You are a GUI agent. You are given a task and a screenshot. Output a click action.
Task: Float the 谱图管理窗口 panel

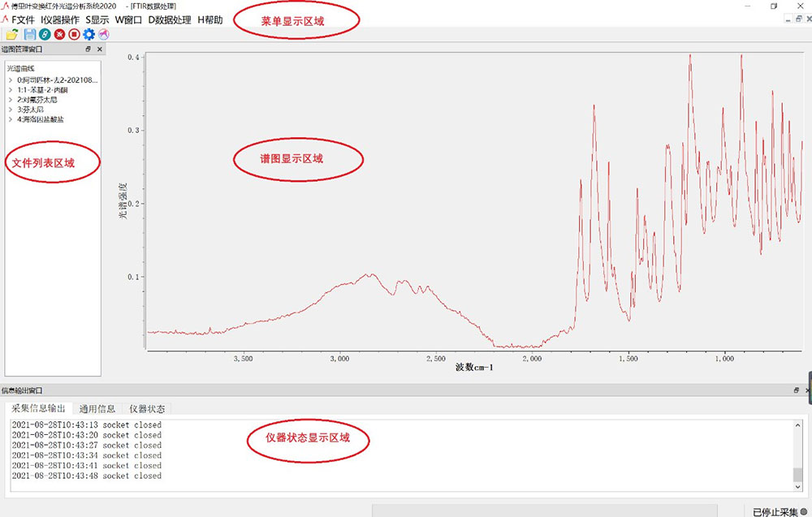coord(88,50)
